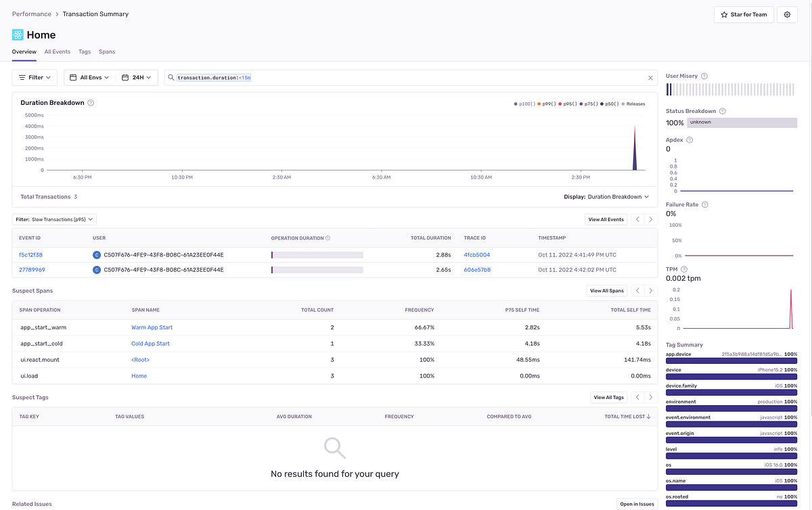Click the unknown status breakdown bar
Viewport: 812px width, 510px height.
[742, 122]
